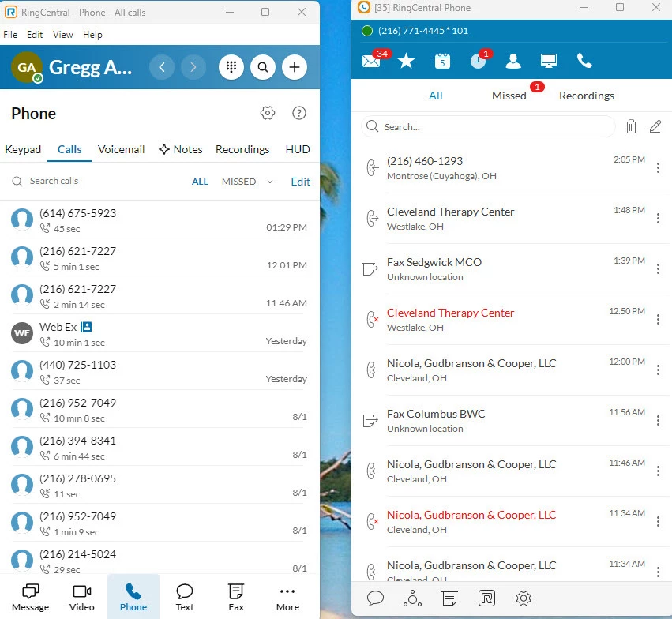Click the pencil edit icon near search
This screenshot has width=672, height=619.
click(x=655, y=126)
